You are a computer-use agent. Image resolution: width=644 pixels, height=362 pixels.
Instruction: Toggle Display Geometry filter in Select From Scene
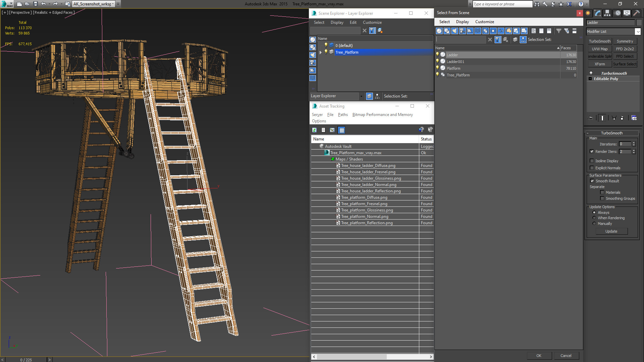coord(439,31)
